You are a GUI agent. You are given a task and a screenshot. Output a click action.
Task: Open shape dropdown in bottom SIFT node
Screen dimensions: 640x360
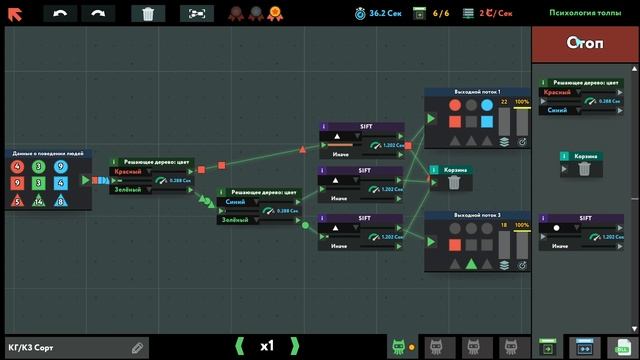[340, 228]
